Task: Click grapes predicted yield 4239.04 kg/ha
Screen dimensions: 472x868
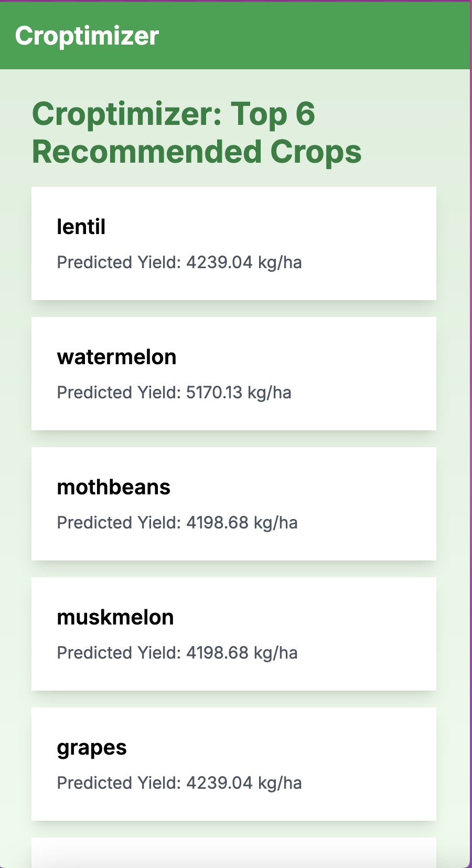Action: [x=179, y=783]
